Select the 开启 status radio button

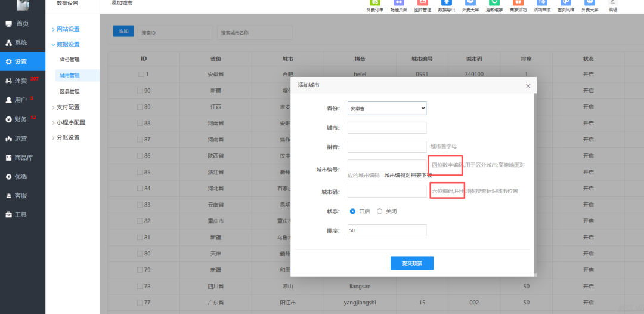pyautogui.click(x=353, y=211)
